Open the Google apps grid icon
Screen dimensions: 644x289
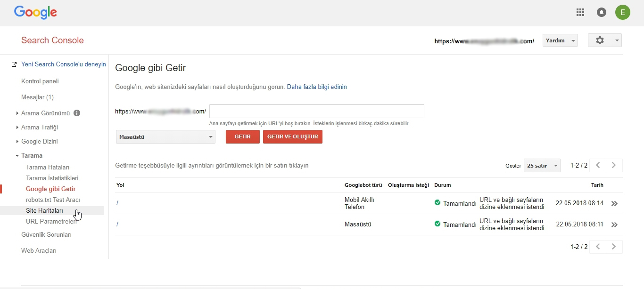(x=580, y=13)
